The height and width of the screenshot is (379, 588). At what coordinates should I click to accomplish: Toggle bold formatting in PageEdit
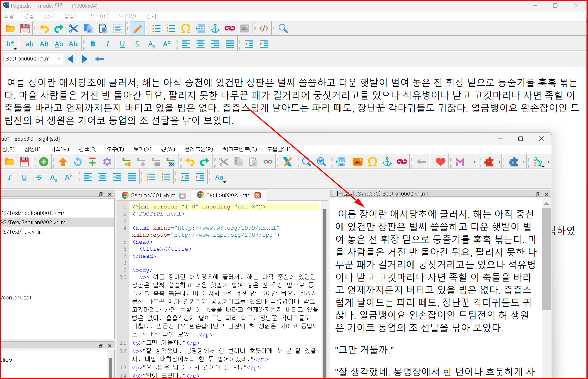[x=93, y=44]
